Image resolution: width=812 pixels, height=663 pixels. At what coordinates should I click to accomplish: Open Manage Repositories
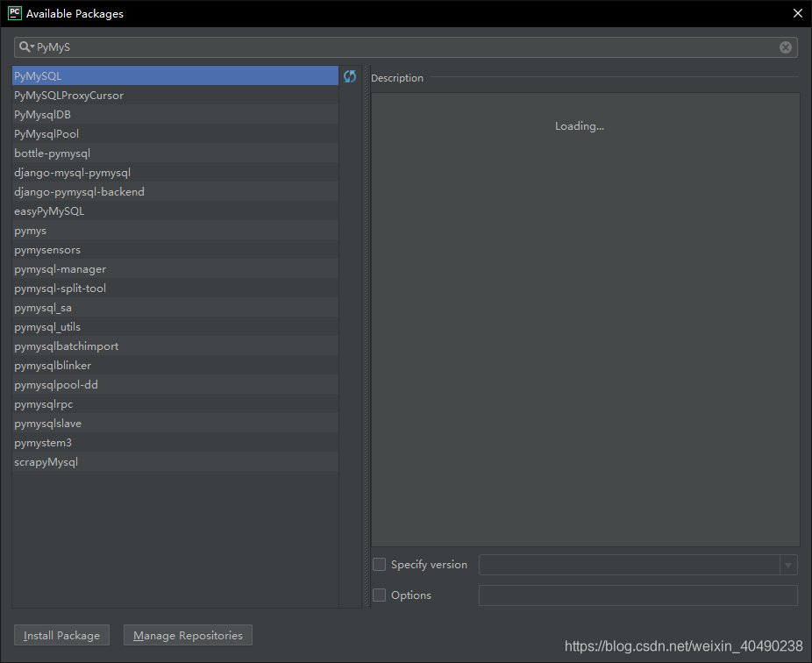pyautogui.click(x=187, y=635)
